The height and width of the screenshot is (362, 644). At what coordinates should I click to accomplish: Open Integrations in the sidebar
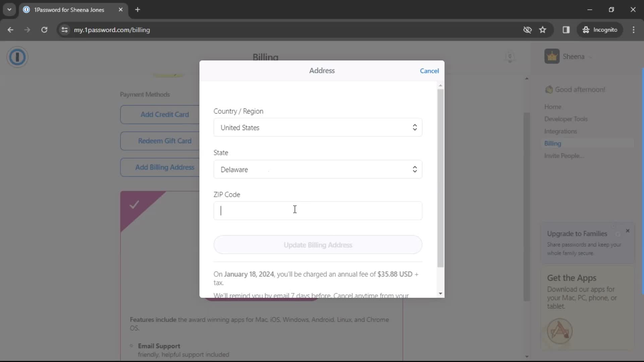(560, 131)
